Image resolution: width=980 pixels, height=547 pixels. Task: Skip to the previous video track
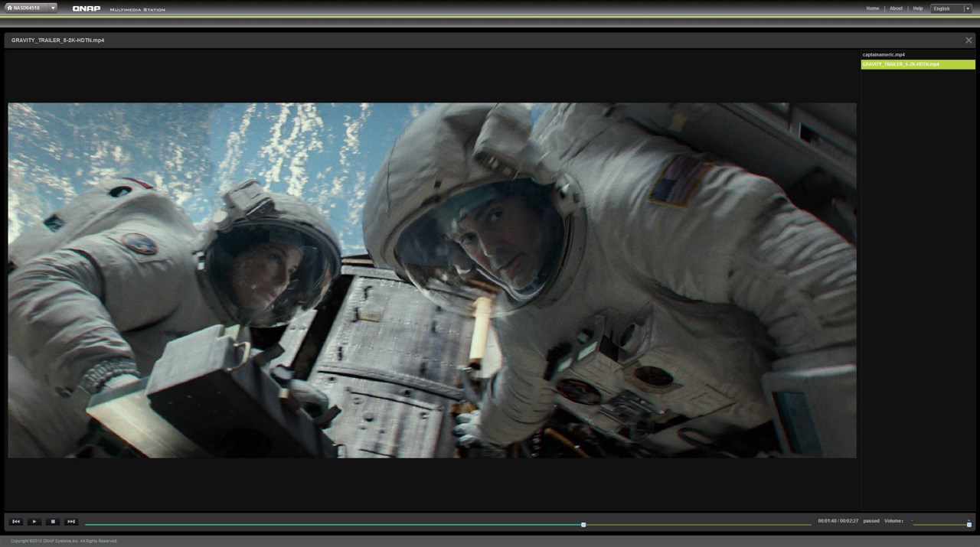(16, 522)
